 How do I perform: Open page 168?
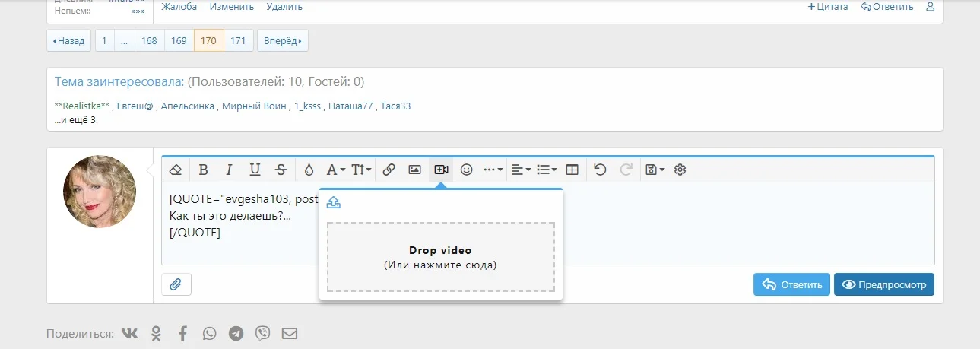[x=150, y=40]
